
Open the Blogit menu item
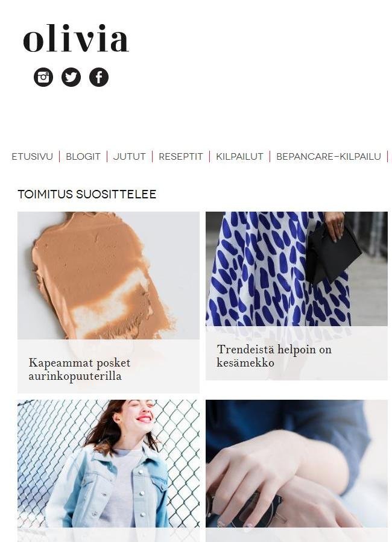point(83,157)
